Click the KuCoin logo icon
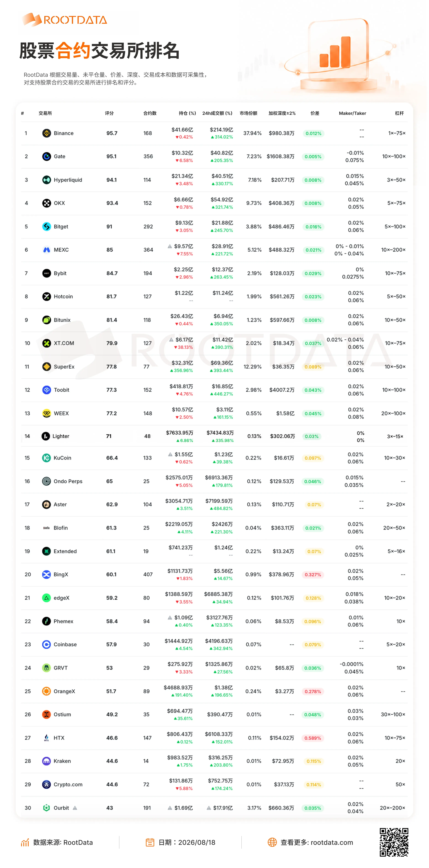The width and height of the screenshot is (429, 868). point(47,458)
